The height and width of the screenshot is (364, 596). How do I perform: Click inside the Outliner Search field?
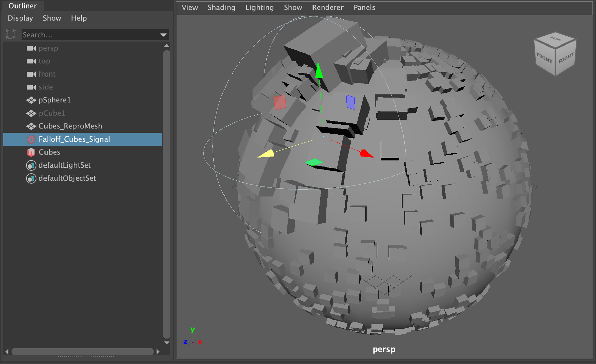point(88,35)
